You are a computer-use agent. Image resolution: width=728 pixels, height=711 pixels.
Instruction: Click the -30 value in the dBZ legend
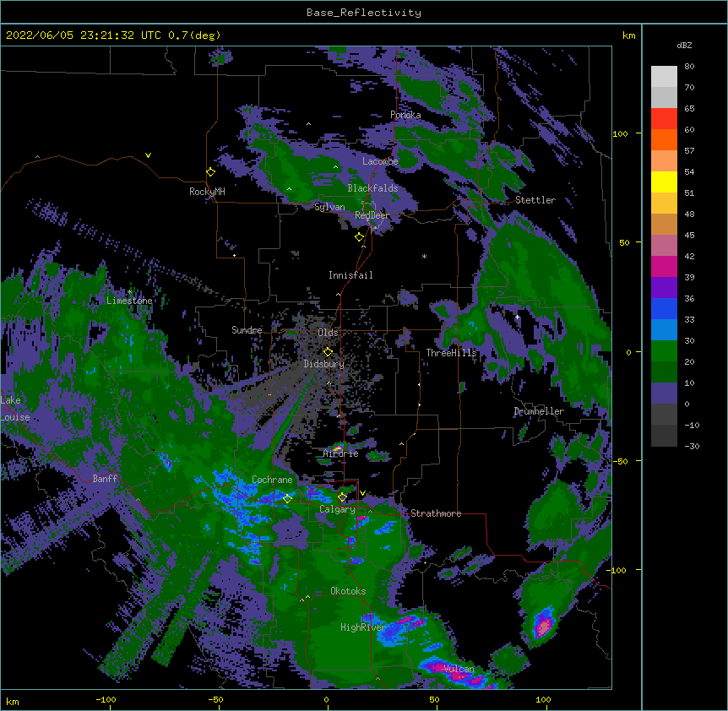692,446
